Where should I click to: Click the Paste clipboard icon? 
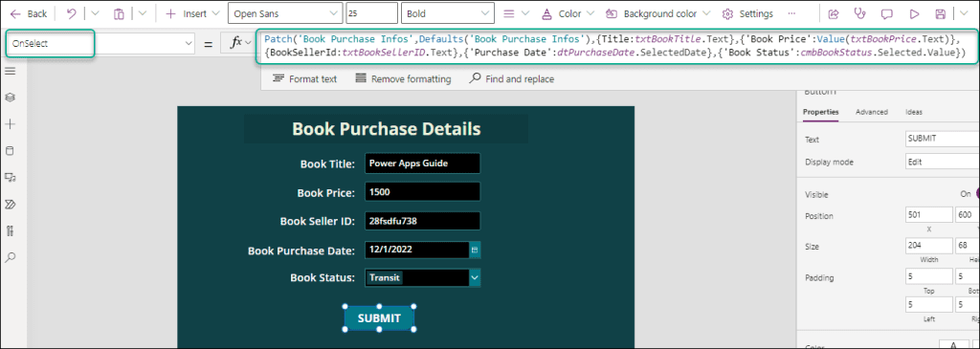point(120,13)
